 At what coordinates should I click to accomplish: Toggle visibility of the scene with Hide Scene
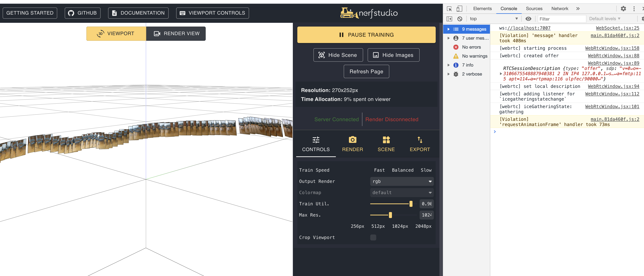(x=338, y=55)
